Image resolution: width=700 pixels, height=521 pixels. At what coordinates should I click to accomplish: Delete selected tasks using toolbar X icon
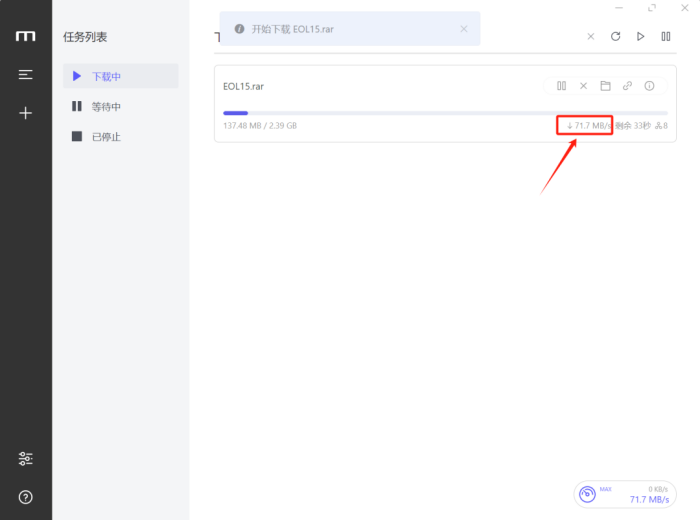pyautogui.click(x=590, y=36)
